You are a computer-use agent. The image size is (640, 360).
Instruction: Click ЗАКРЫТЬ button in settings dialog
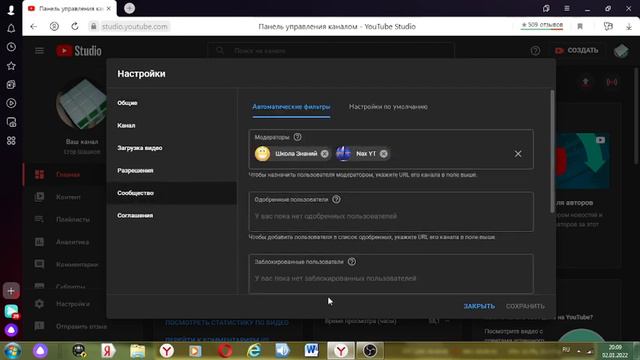(479, 306)
